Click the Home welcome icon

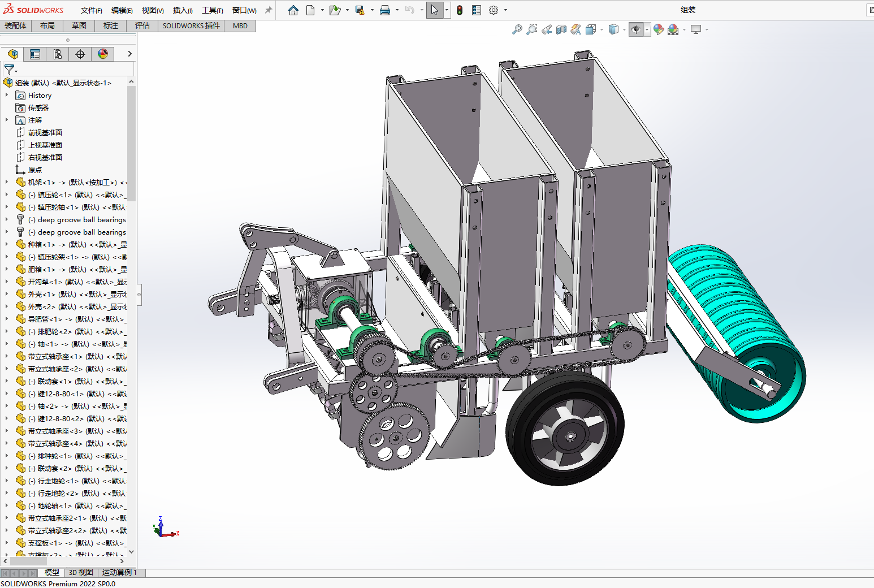293,10
